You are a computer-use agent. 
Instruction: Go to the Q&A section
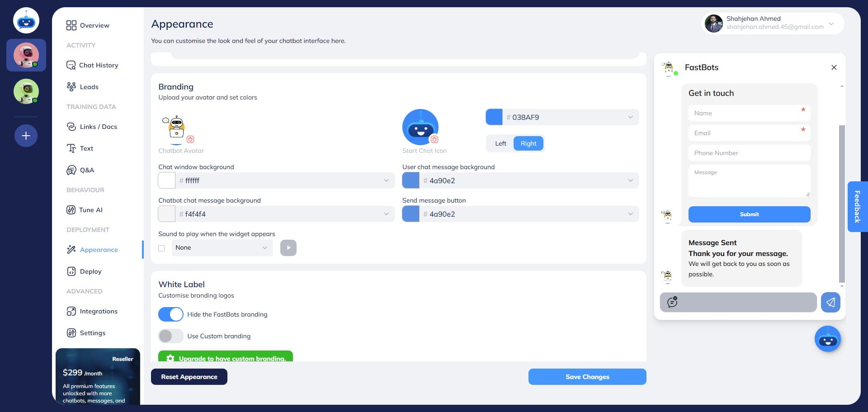[87, 170]
